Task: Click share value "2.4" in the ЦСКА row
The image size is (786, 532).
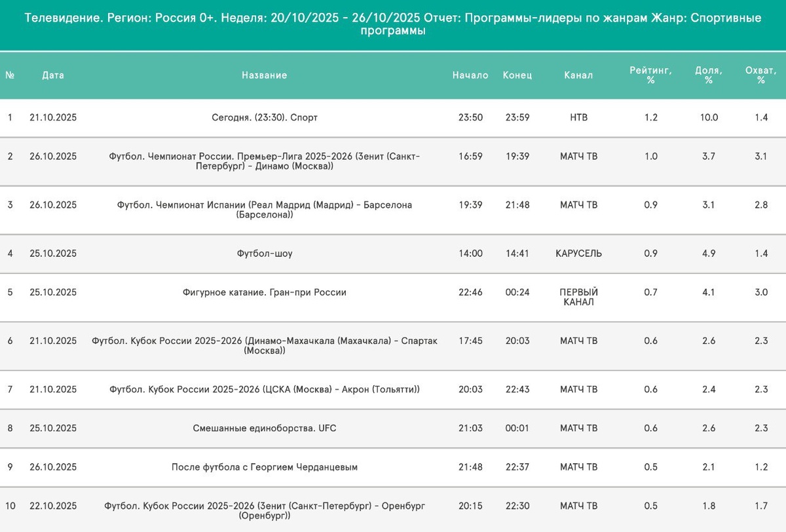Action: (x=709, y=390)
